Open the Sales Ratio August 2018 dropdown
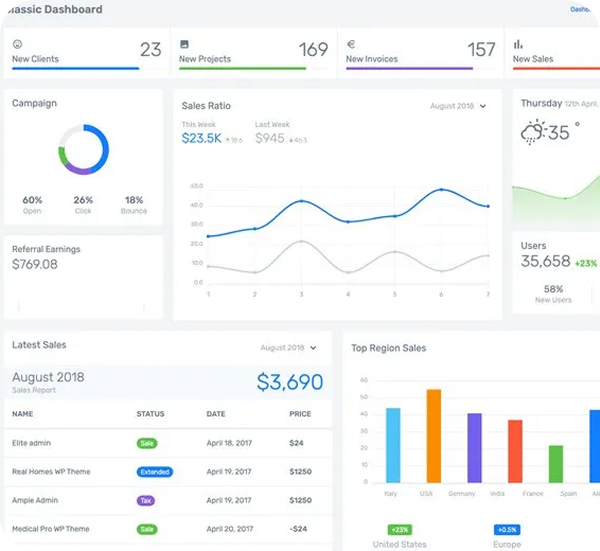This screenshot has height=551, width=600. (x=458, y=106)
